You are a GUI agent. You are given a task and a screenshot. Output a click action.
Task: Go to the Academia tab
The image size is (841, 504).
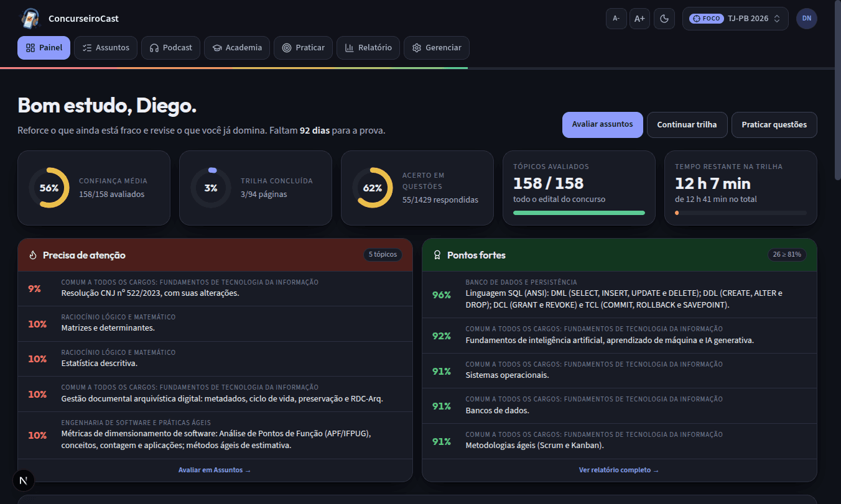(237, 48)
